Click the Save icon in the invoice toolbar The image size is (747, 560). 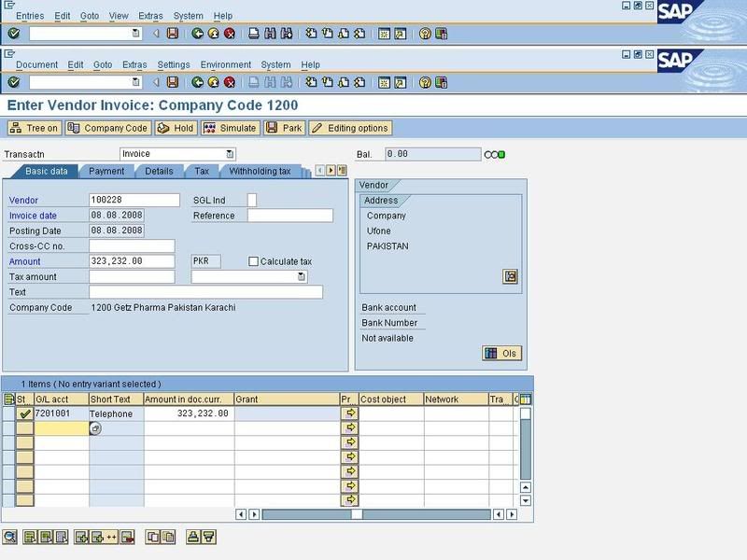[172, 82]
